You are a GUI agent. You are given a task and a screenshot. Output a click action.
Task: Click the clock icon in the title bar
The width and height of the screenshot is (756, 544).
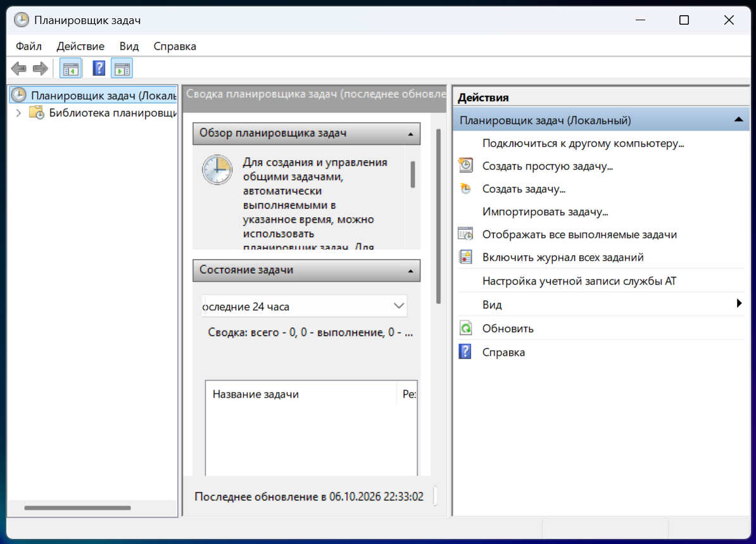click(22, 20)
